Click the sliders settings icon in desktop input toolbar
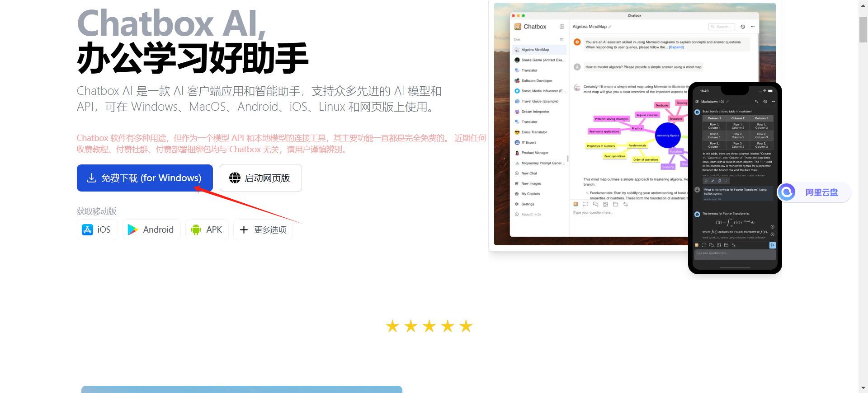Image resolution: width=868 pixels, height=393 pixels. pyautogui.click(x=626, y=205)
